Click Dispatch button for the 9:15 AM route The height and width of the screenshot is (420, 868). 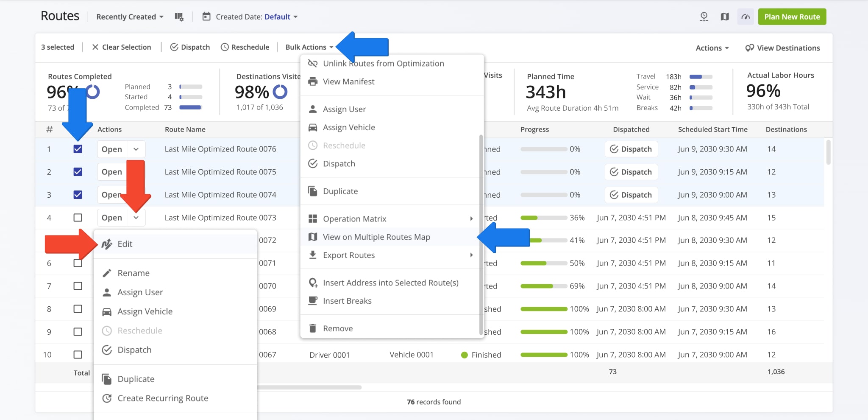631,172
